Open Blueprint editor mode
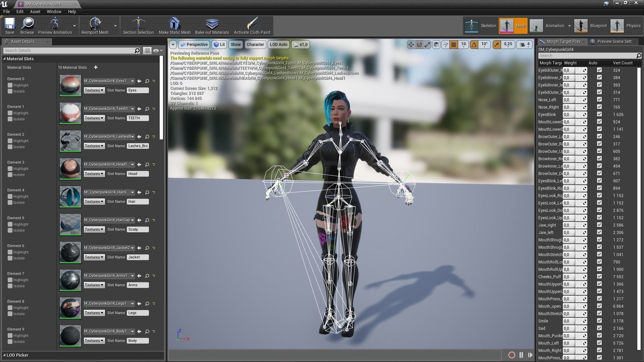This screenshot has height=362, width=644. coord(591,26)
